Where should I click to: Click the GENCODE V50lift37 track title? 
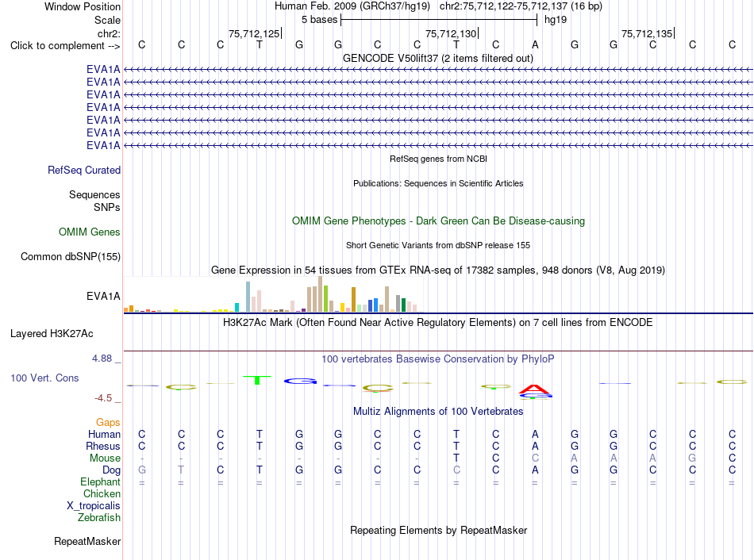pos(438,58)
